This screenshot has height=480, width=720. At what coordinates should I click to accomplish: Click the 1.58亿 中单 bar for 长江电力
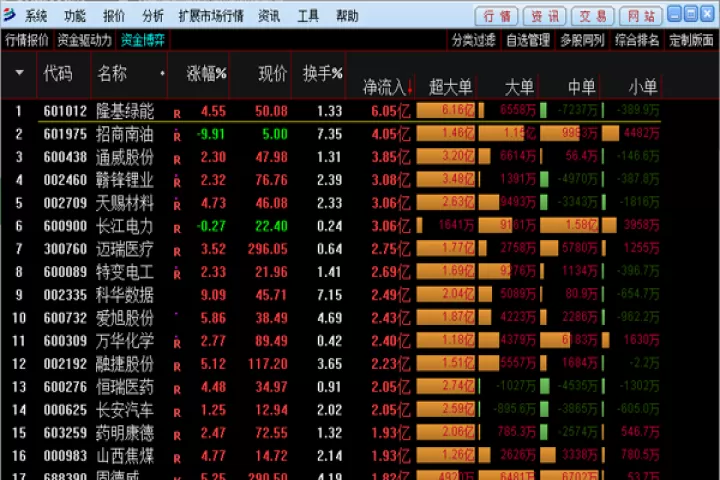click(569, 225)
